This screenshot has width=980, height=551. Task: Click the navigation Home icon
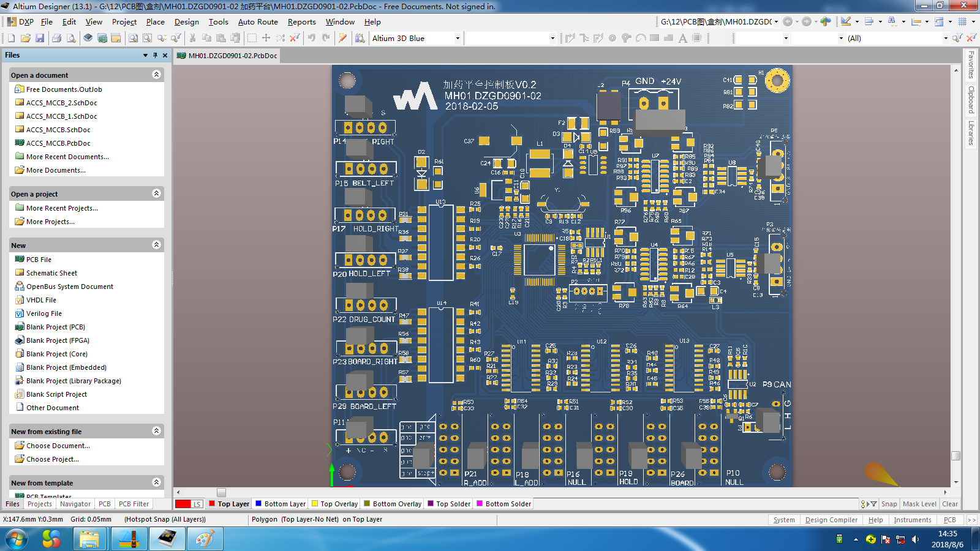click(x=826, y=21)
